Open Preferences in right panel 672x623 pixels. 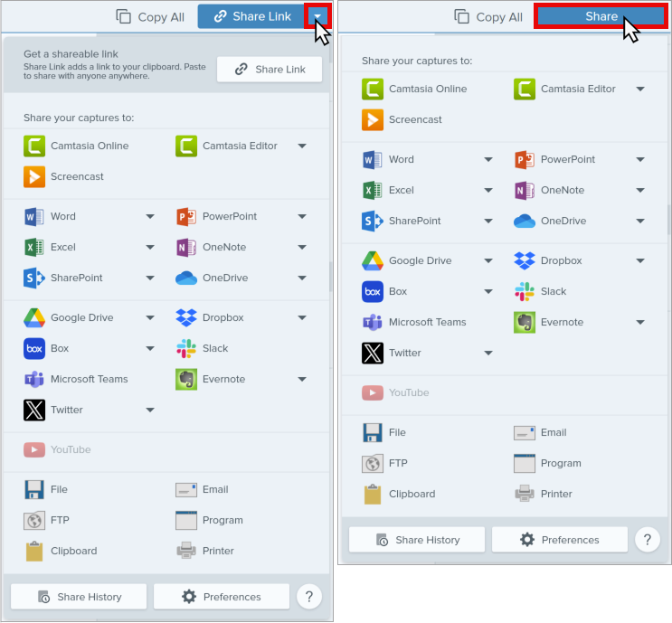point(560,540)
